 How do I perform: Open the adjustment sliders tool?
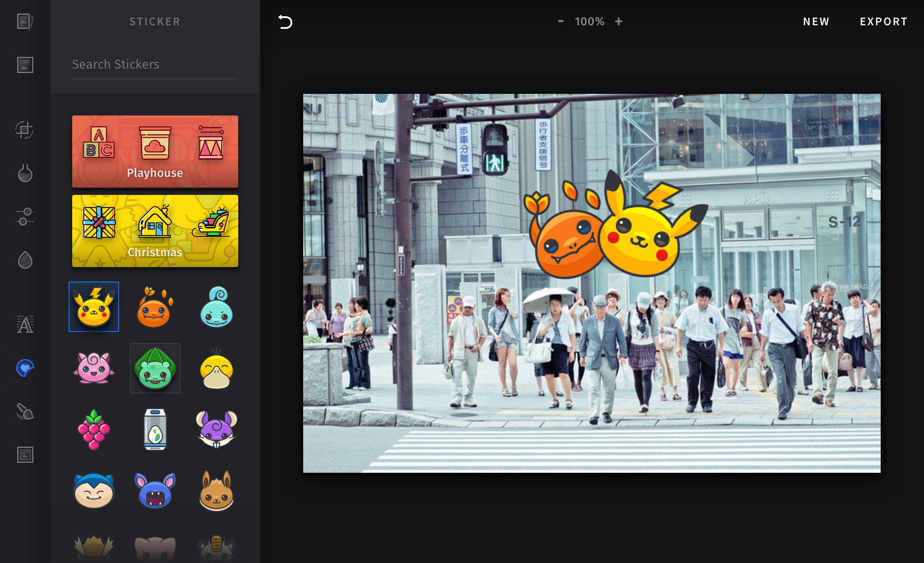(25, 217)
